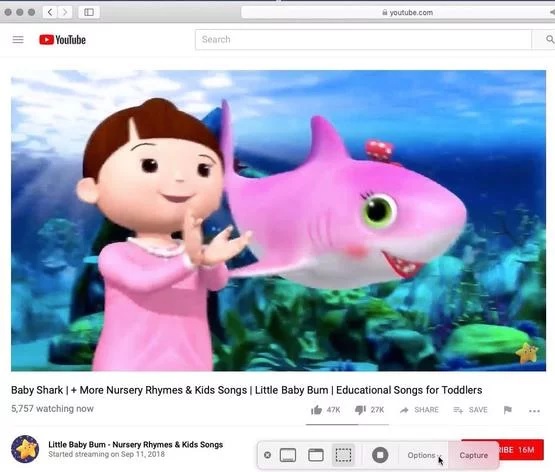Open Little Baby Bum channel name link
The image size is (555, 472).
coord(136,444)
